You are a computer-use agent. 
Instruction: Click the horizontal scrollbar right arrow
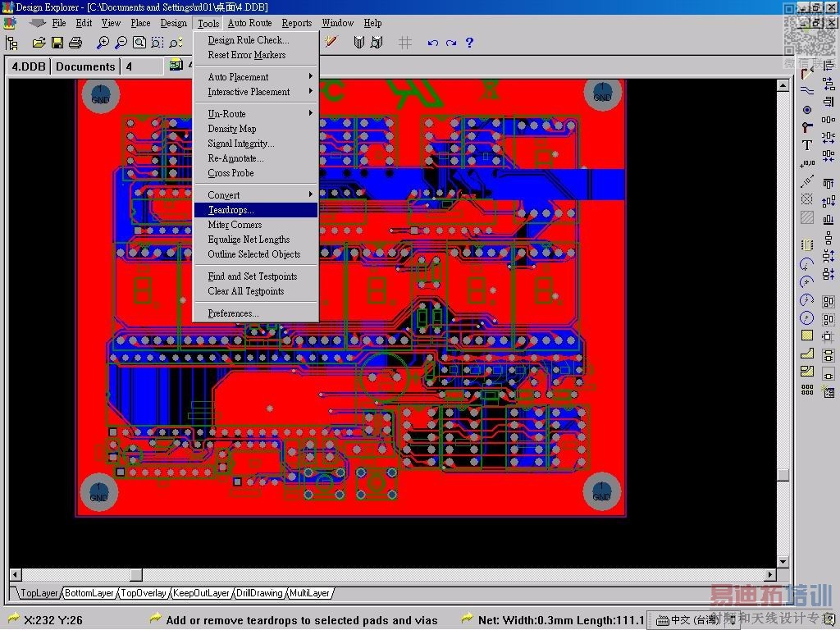tap(770, 574)
